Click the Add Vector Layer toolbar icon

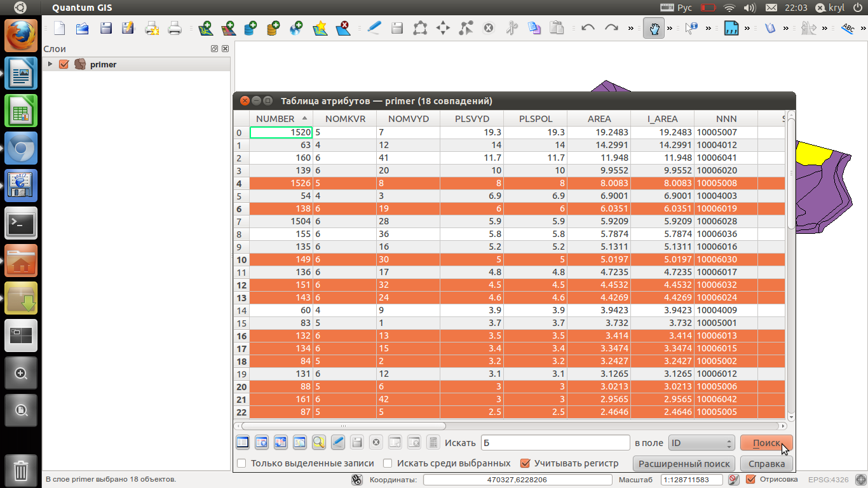point(205,28)
